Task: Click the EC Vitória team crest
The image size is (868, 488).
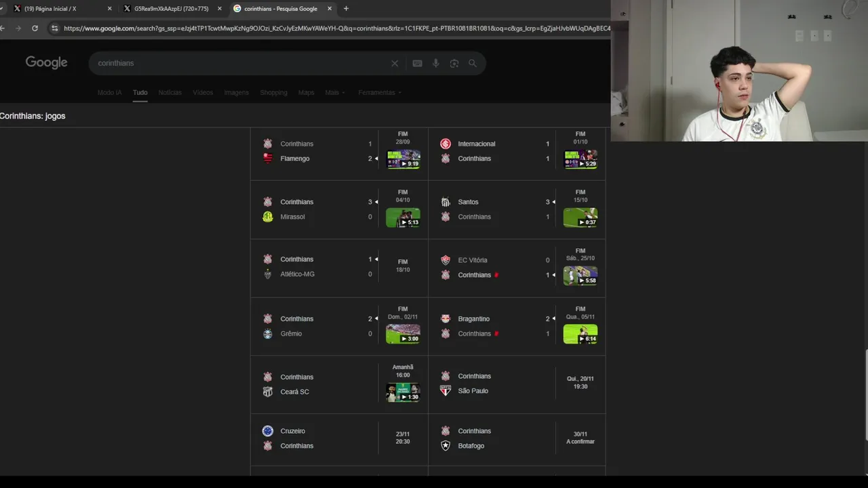Action: (446, 260)
